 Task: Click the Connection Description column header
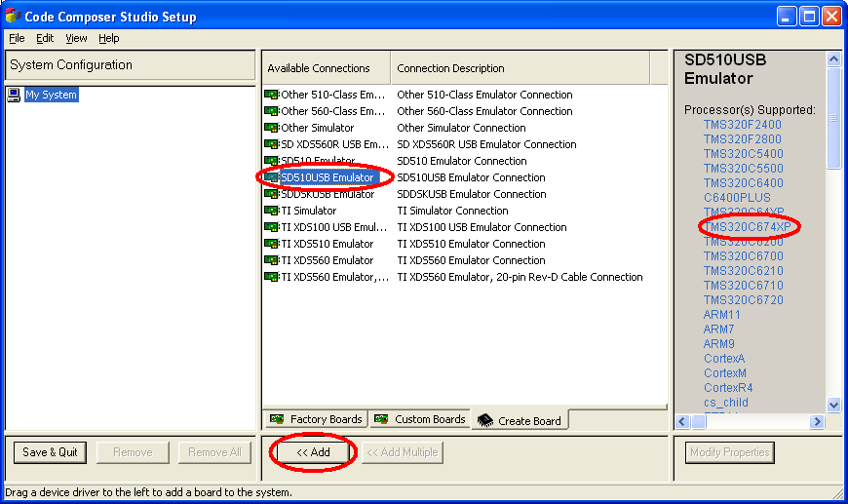[x=520, y=68]
